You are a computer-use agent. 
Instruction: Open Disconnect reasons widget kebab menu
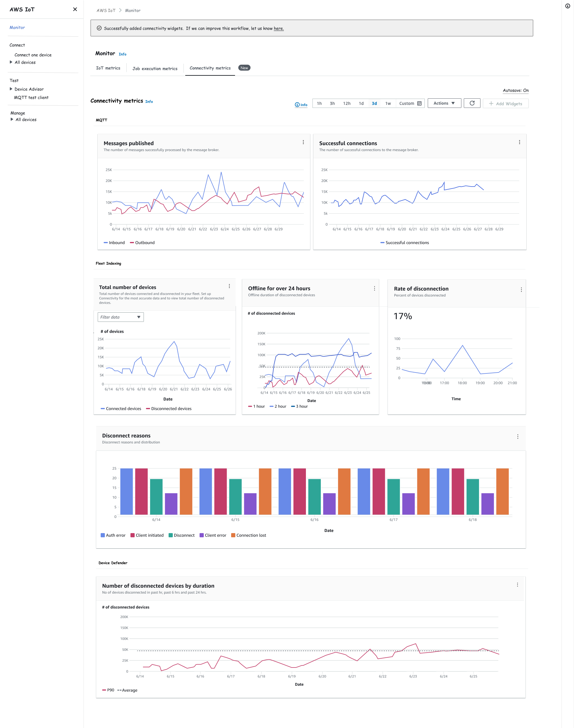[x=517, y=437]
